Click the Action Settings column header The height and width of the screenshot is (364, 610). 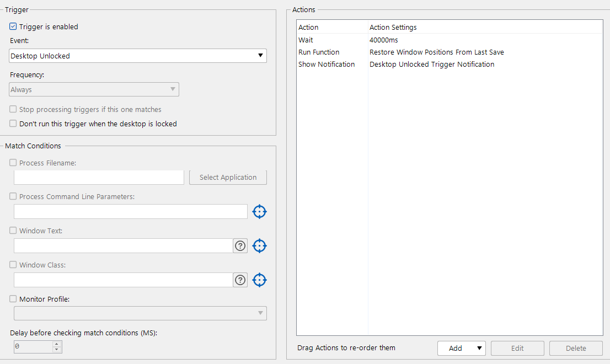pyautogui.click(x=393, y=28)
